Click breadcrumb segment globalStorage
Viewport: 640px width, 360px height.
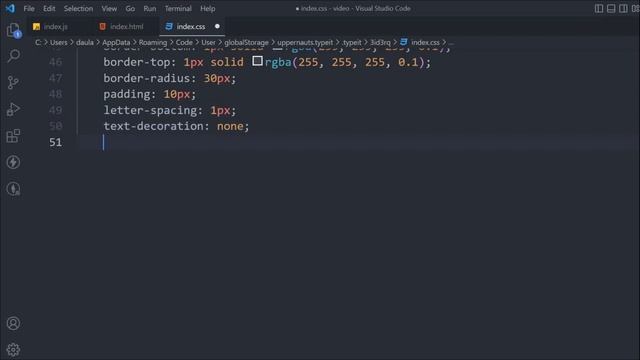click(x=246, y=42)
